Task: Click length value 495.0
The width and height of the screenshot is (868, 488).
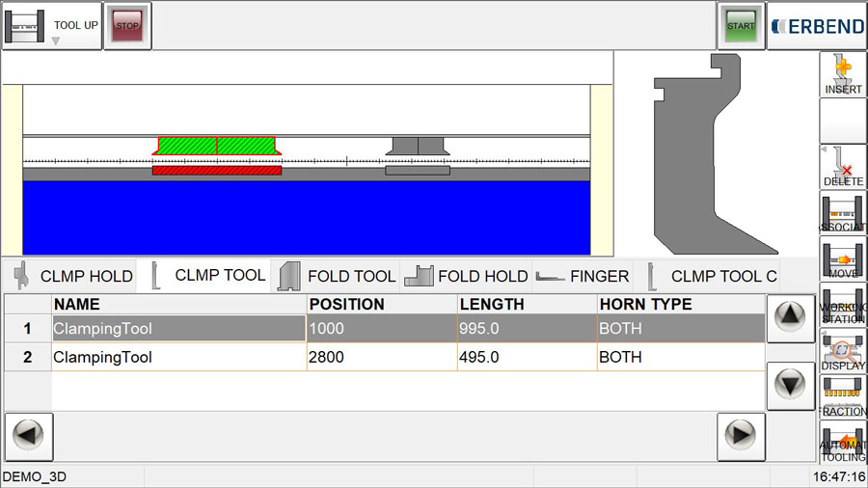Action: (527, 357)
